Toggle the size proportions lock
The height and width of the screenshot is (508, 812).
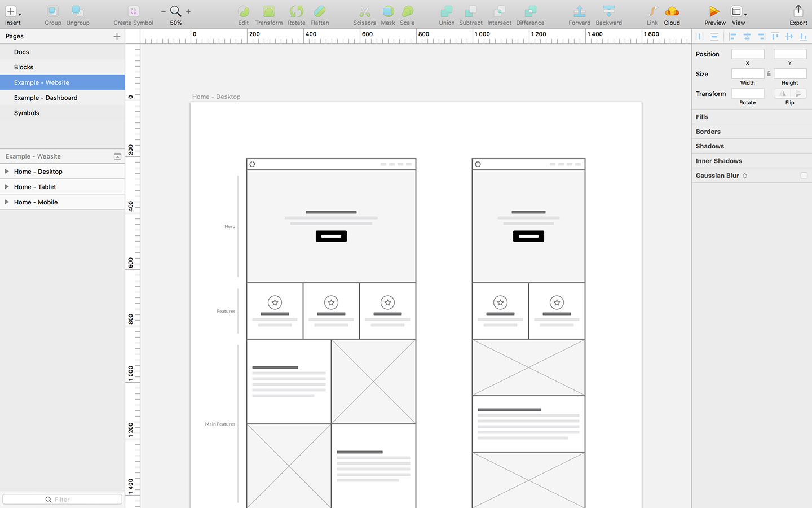click(x=769, y=74)
